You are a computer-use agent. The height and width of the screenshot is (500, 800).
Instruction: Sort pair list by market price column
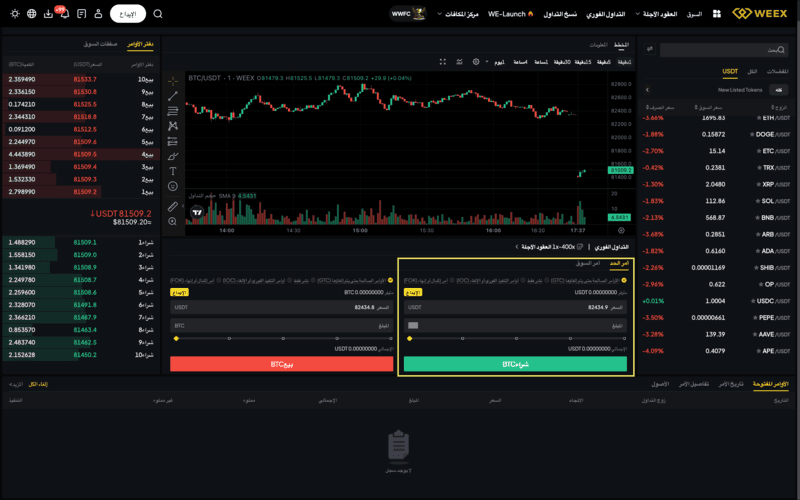(x=708, y=108)
